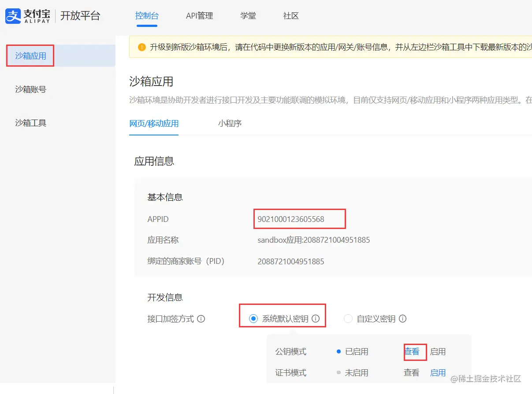Click info icon beside 自定义密钥
The image size is (532, 394).
point(402,319)
